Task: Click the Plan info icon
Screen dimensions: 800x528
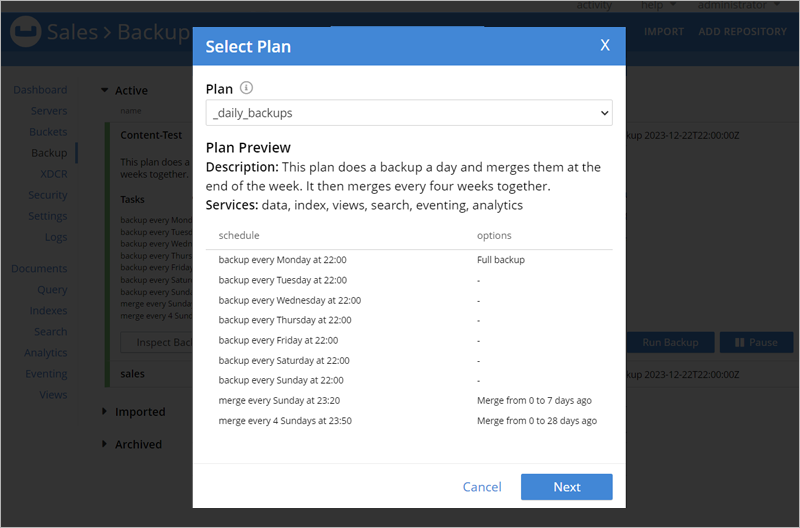Action: pos(246,88)
